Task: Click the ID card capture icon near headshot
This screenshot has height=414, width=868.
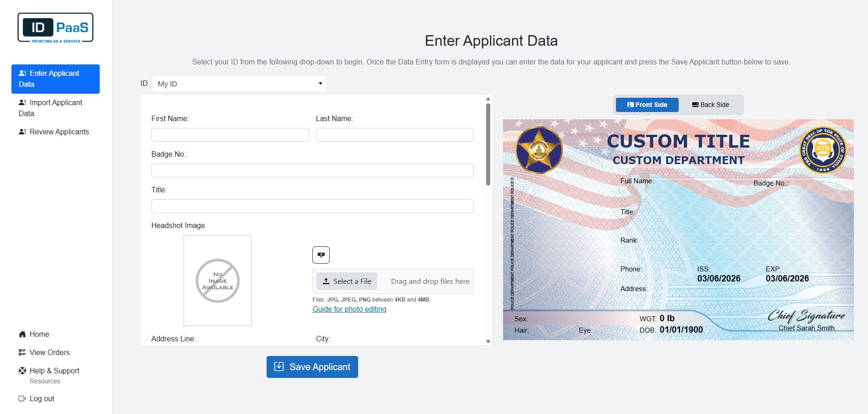Action: tap(321, 255)
